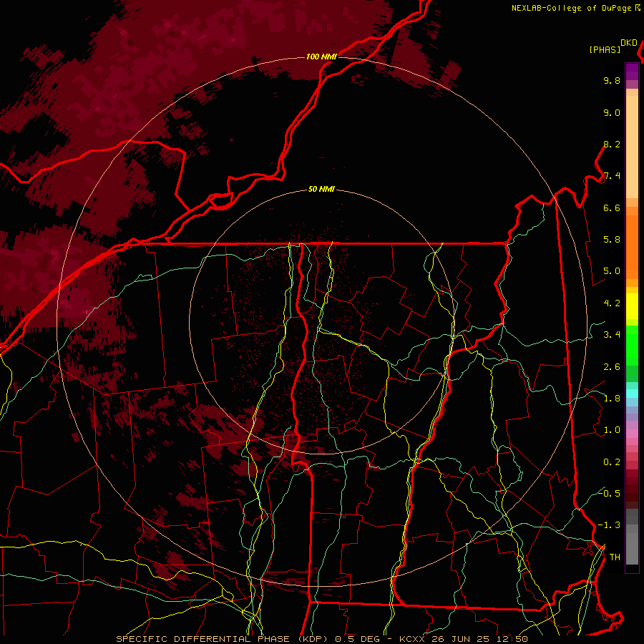Viewport: 644px width, 644px height.
Task: Click the TH label on the color scale
Action: 615,557
